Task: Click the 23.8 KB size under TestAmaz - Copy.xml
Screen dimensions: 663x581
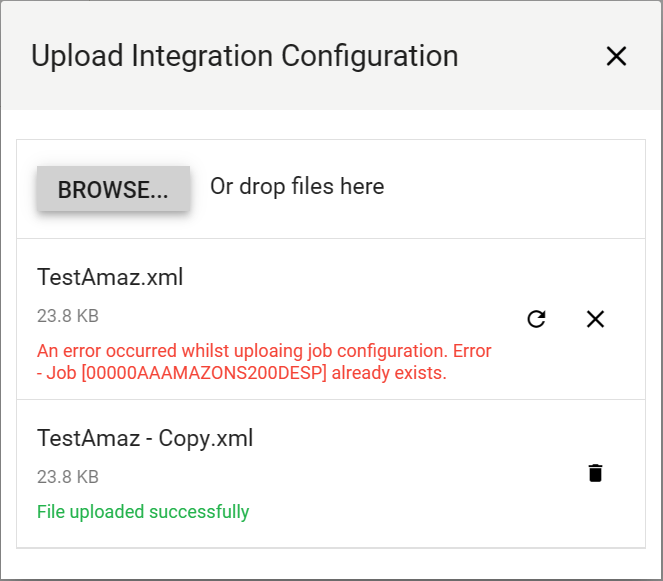Action: click(68, 477)
